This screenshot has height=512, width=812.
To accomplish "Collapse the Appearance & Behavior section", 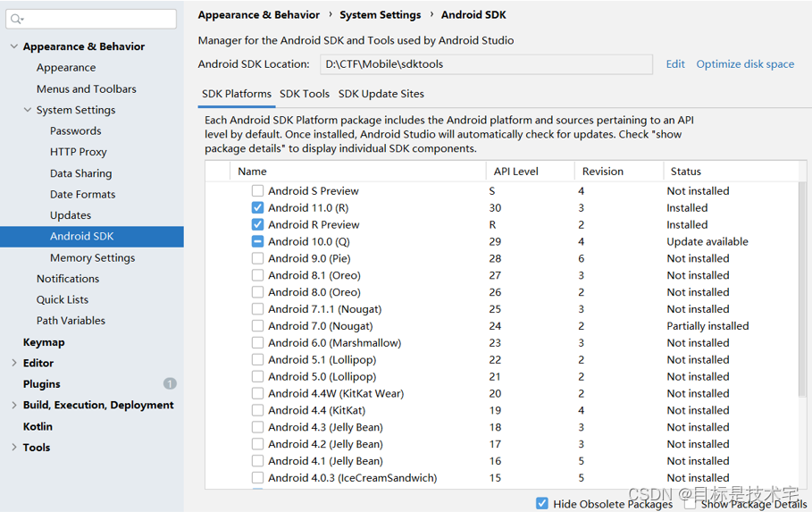I will point(13,46).
